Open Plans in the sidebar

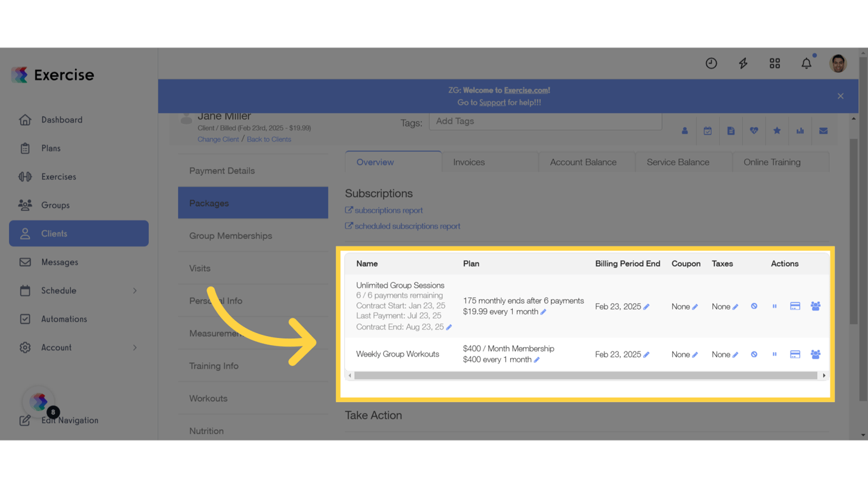coord(79,148)
